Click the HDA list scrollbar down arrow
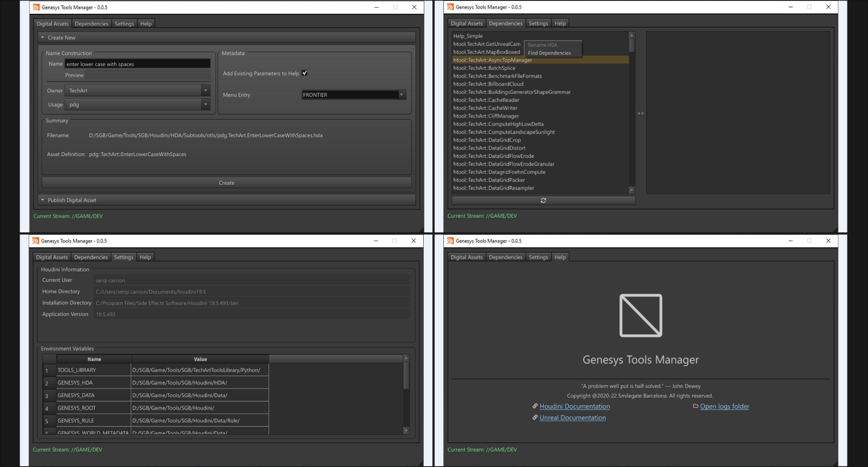 [631, 190]
